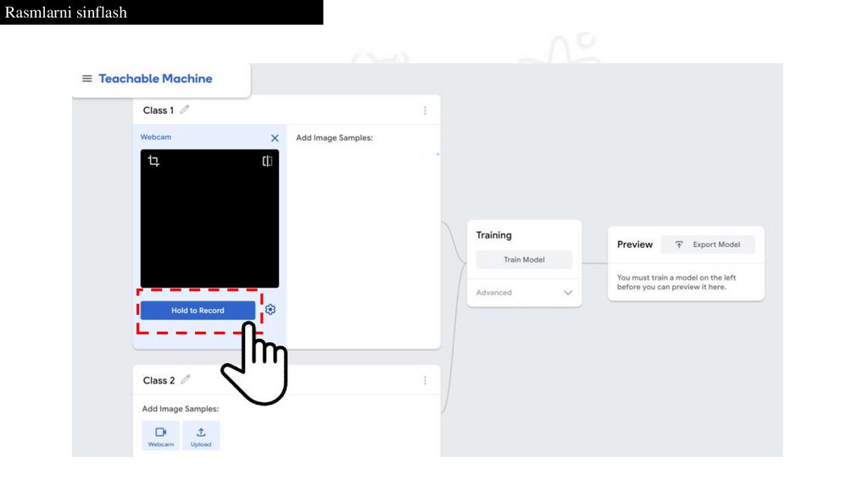This screenshot has height=487, width=868.
Task: Click the Class 1 label text
Action: click(x=159, y=110)
